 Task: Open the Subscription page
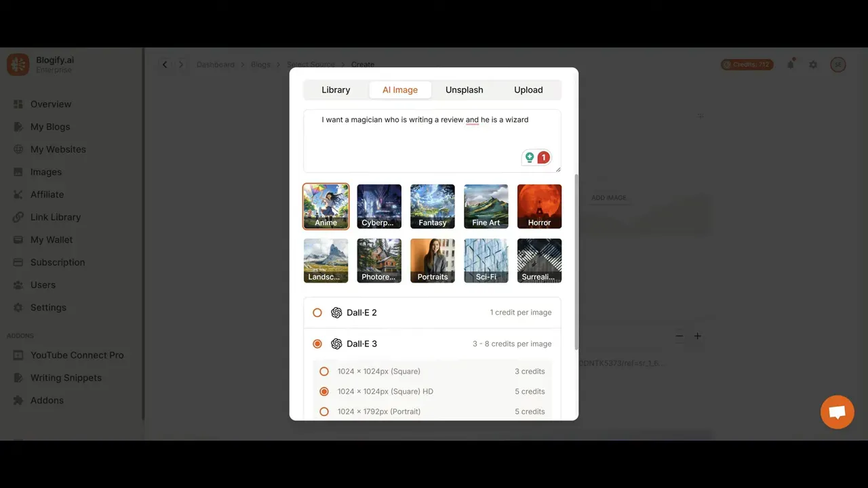[x=58, y=262]
